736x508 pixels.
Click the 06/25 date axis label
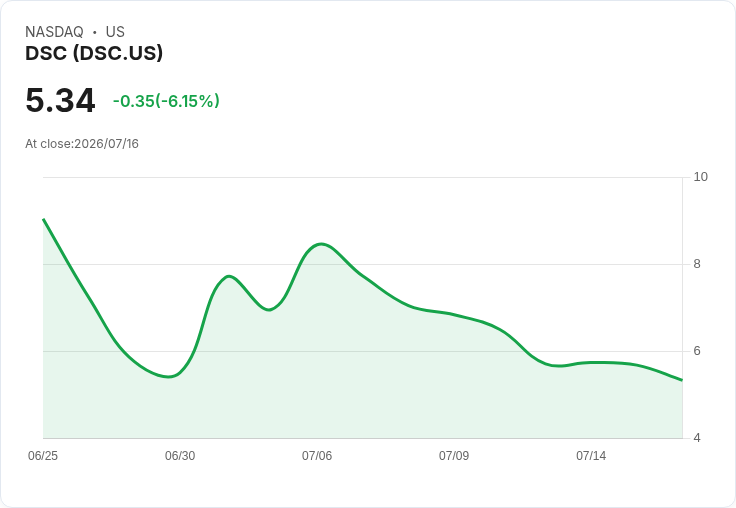(x=43, y=456)
